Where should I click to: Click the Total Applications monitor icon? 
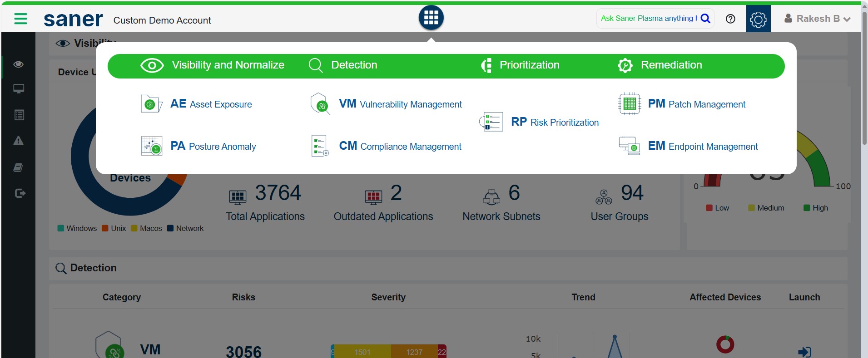[x=238, y=196]
